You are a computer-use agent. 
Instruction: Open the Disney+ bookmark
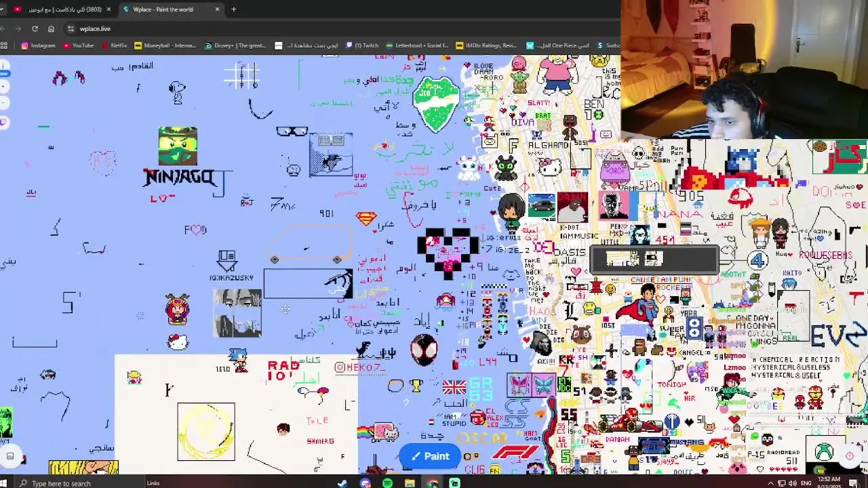(x=235, y=45)
